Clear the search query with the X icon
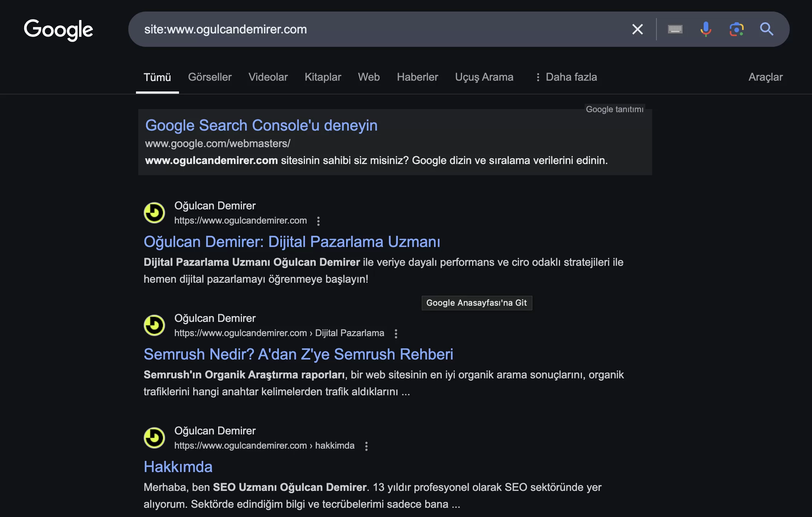The image size is (812, 517). 638,29
